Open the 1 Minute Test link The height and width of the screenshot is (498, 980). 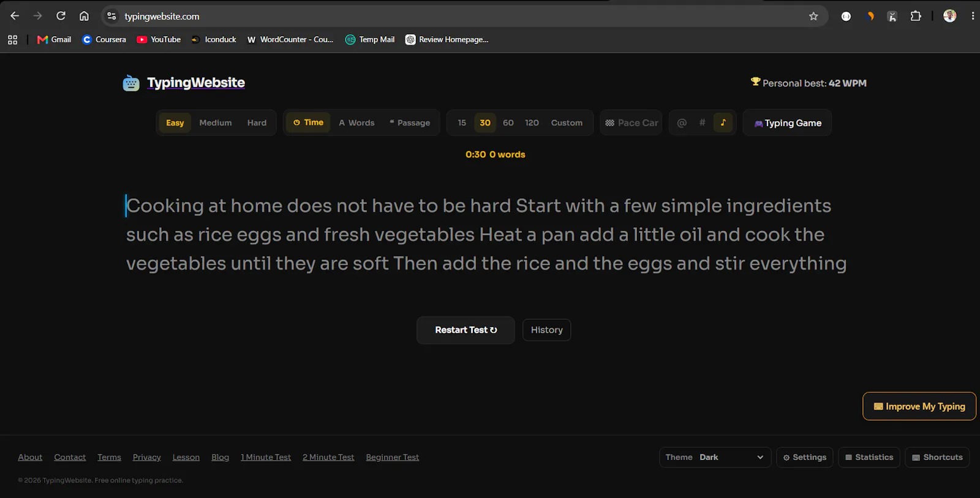[266, 458]
